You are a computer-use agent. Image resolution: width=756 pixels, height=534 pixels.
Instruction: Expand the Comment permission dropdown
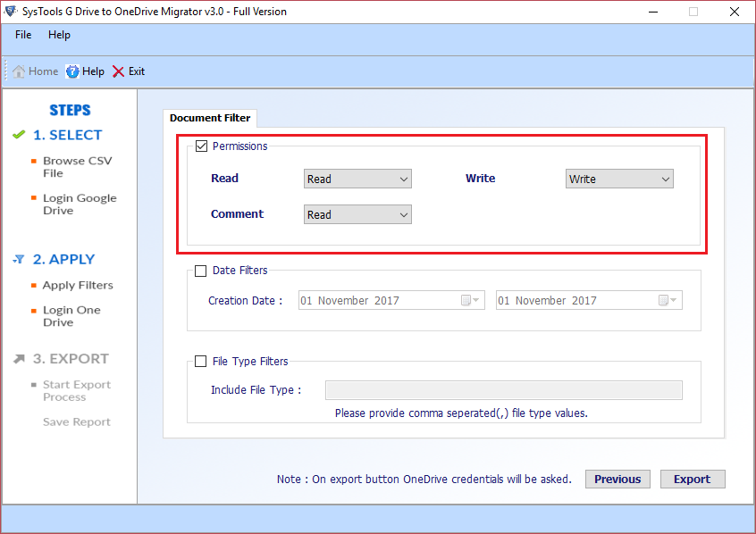point(357,214)
